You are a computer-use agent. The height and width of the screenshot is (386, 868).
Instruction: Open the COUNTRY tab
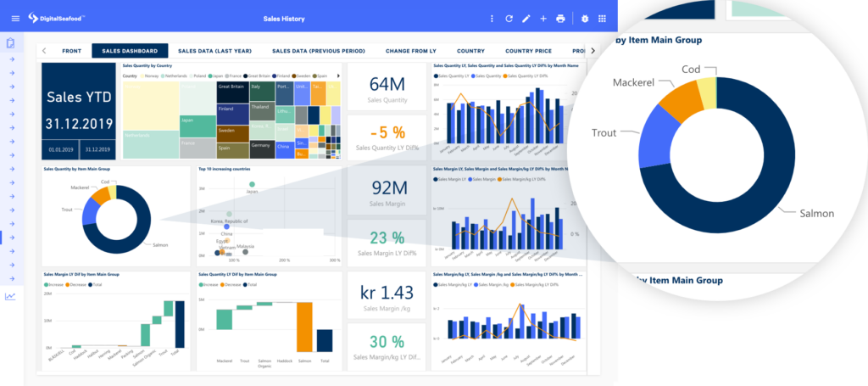470,51
